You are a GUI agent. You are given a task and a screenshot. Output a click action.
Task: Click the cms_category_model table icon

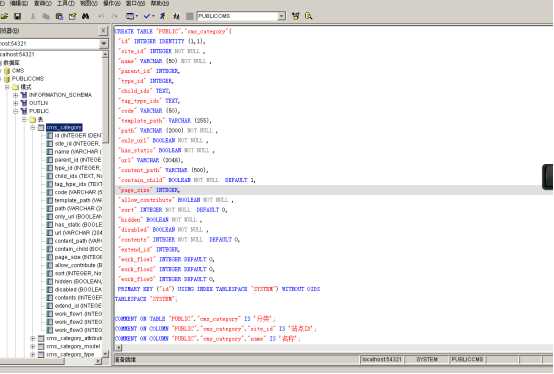(x=41, y=346)
